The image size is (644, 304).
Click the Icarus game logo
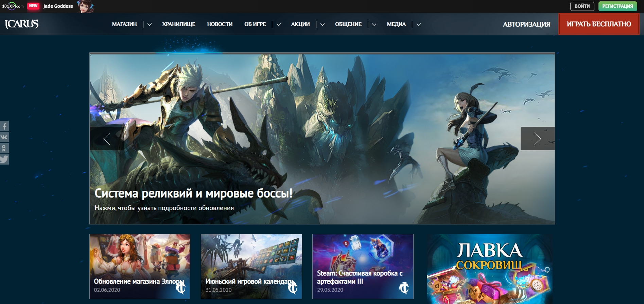coord(21,24)
